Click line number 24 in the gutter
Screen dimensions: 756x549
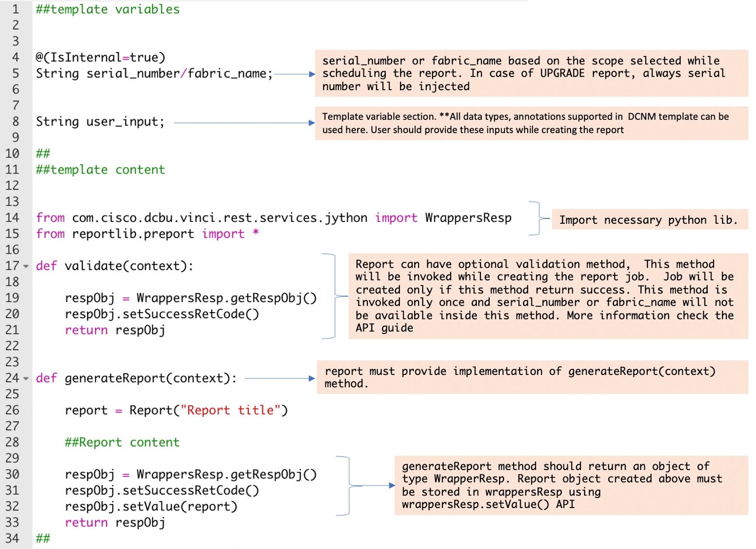coord(12,379)
